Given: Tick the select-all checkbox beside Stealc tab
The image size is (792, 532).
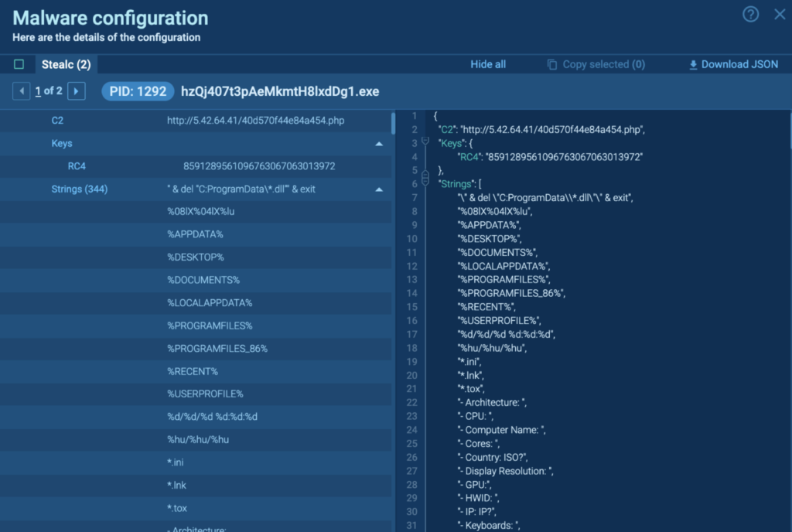Looking at the screenshot, I should [19, 64].
